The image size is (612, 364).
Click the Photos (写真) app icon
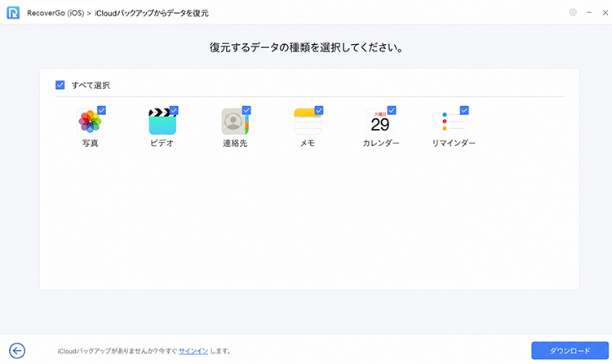tap(90, 122)
